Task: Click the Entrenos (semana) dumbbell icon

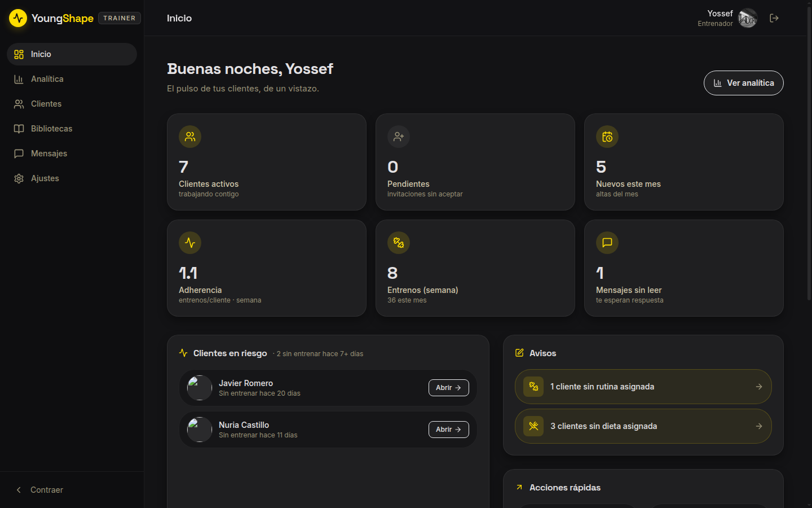Action: click(x=399, y=243)
